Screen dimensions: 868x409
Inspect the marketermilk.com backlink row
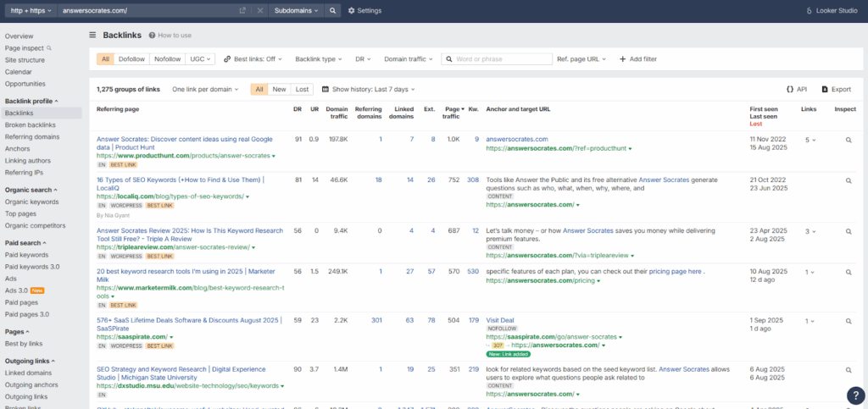click(848, 272)
